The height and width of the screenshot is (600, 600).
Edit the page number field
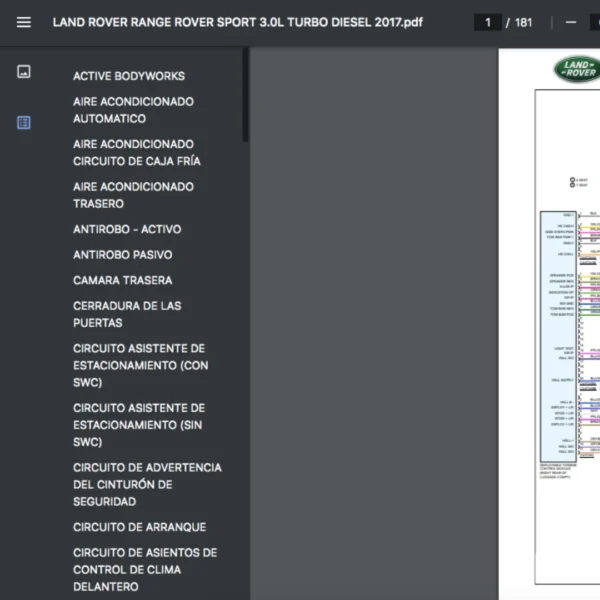487,22
